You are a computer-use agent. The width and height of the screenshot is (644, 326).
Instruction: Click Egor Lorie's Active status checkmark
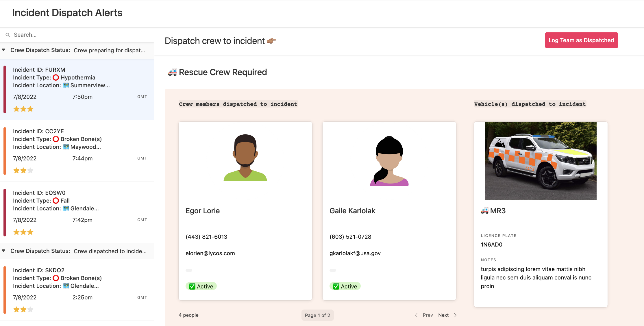pos(192,286)
